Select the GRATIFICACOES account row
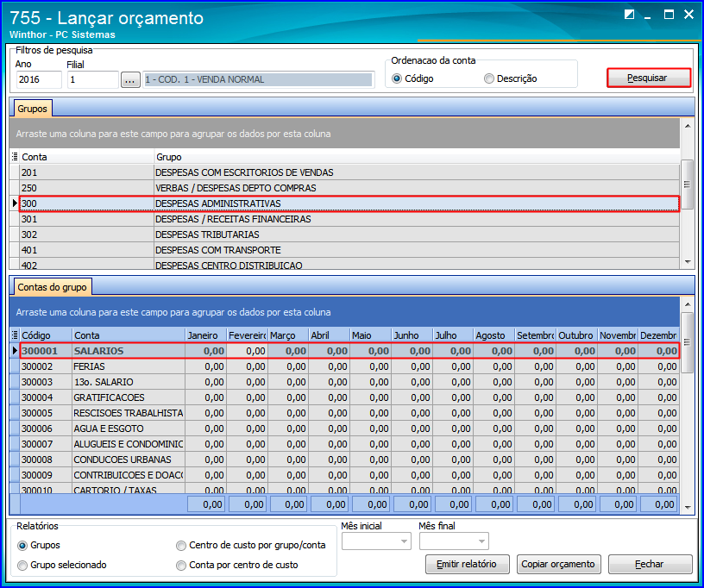The width and height of the screenshot is (704, 588). point(349,397)
